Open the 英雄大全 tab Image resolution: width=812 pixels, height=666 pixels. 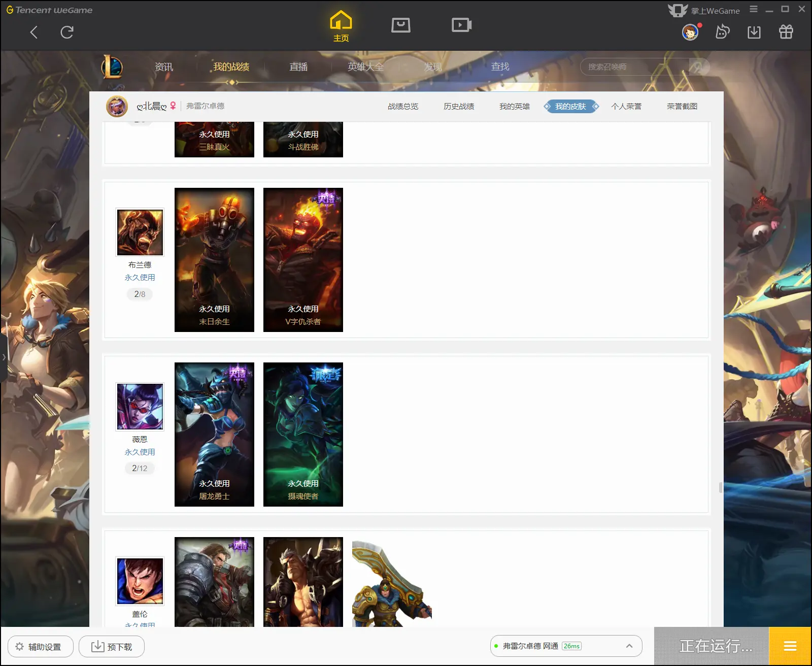coord(365,66)
